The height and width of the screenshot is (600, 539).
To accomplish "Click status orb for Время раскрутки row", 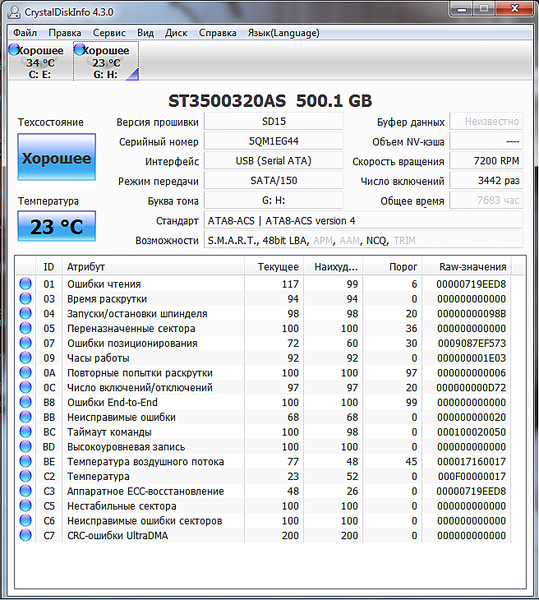I will pyautogui.click(x=26, y=299).
